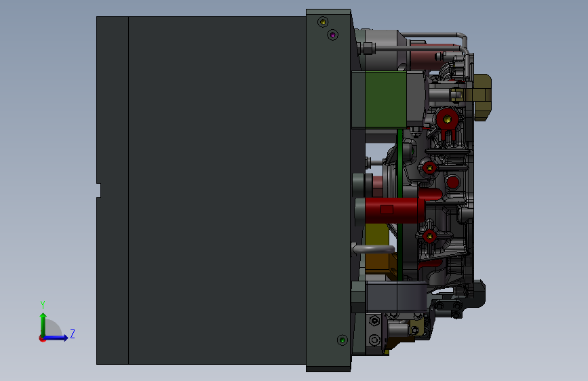Select the olive hex fitting on the right side
The width and height of the screenshot is (588, 381).
[x=482, y=97]
